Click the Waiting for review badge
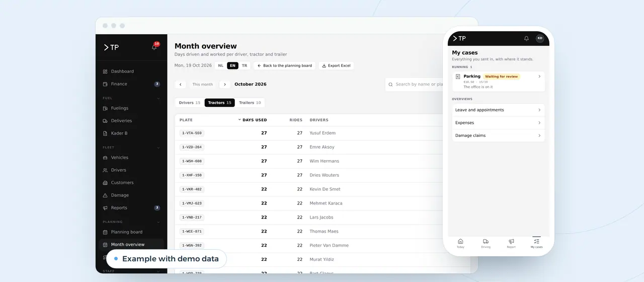This screenshot has width=644, height=282. coord(502,77)
